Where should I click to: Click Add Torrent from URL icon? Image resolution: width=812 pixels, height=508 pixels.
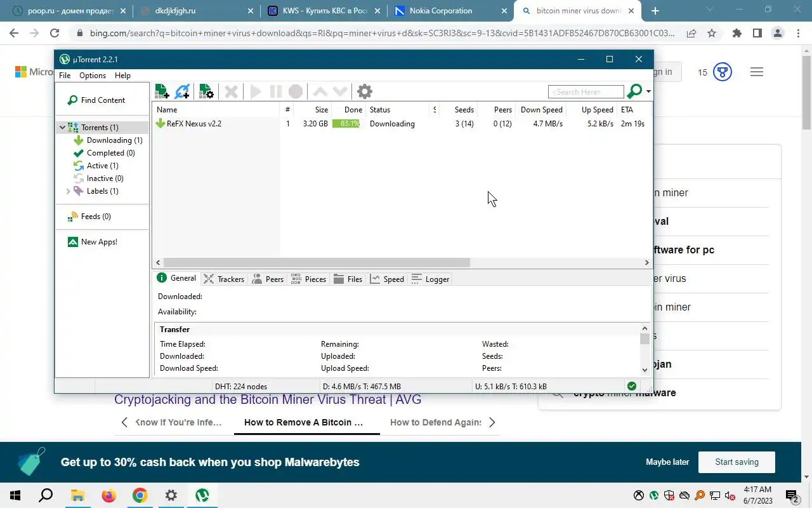182,91
